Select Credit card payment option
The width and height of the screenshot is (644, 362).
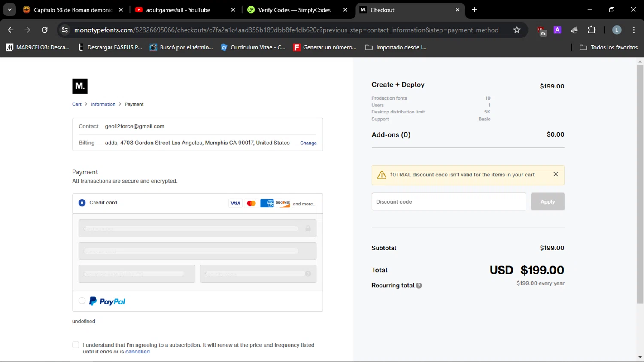click(x=82, y=203)
